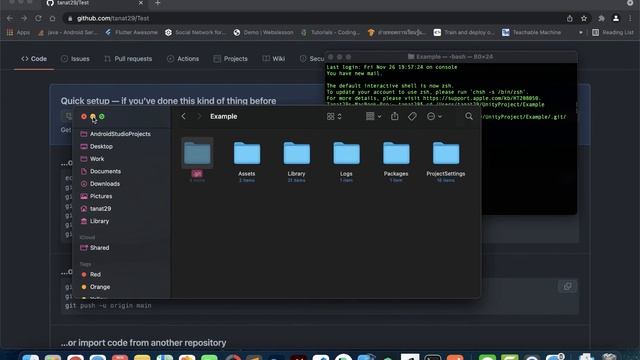640x360 pixels.
Task: Go forward in Finder navigation
Action: coord(199,116)
